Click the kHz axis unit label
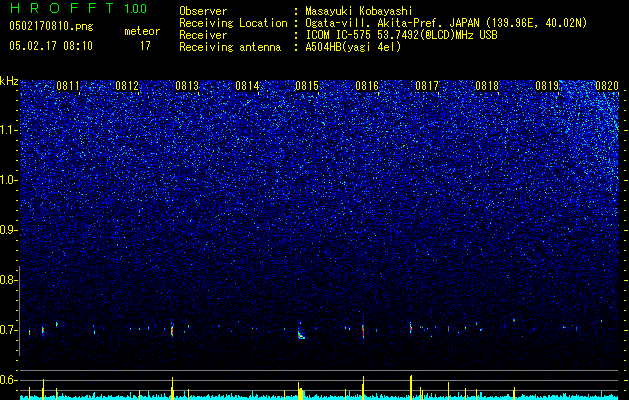The height and width of the screenshot is (400, 629). 9,81
